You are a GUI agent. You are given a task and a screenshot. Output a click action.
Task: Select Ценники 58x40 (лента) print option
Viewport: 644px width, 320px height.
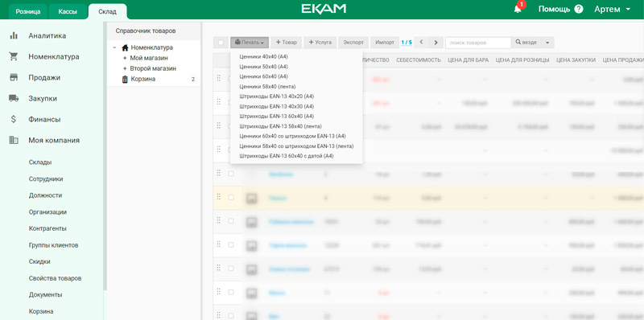pyautogui.click(x=267, y=87)
